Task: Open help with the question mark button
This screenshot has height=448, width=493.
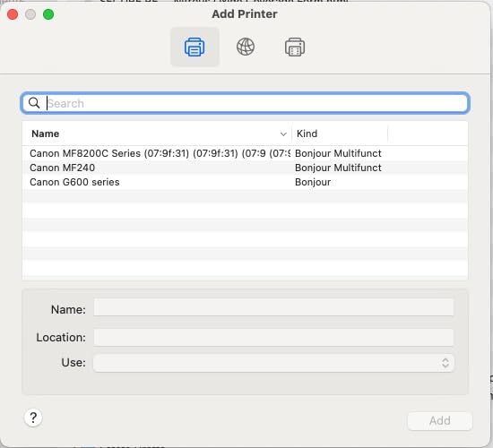Action: click(x=33, y=418)
